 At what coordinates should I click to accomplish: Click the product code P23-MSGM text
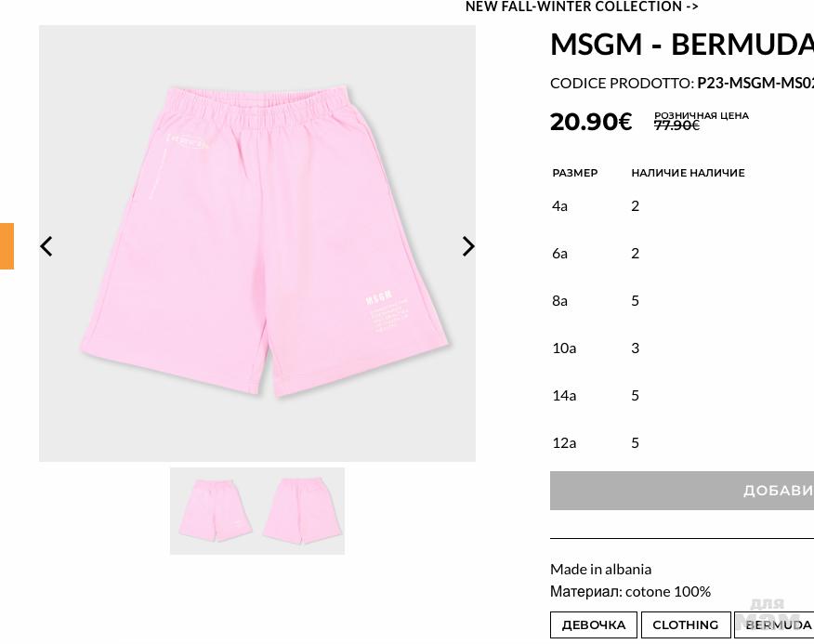(x=755, y=83)
